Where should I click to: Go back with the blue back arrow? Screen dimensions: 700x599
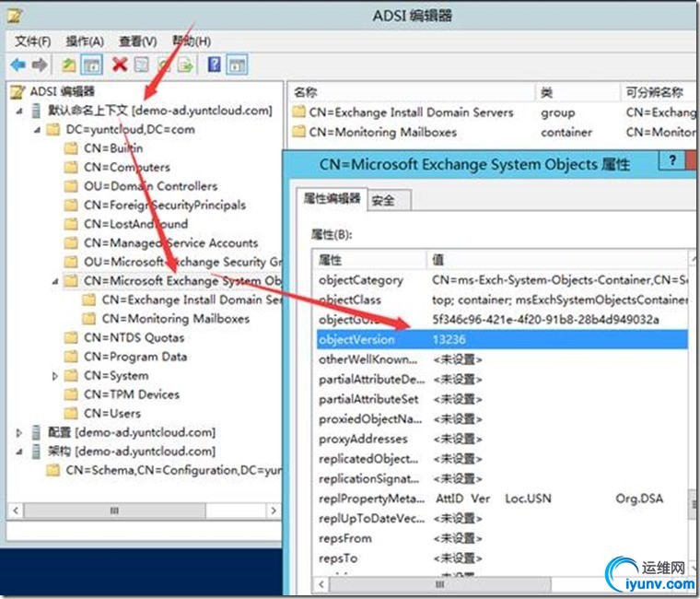click(x=17, y=65)
